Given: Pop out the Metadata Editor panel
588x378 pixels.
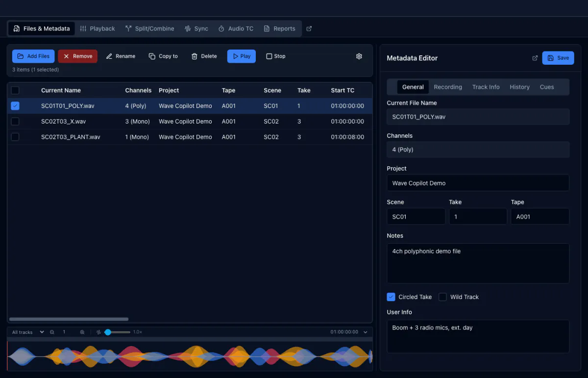Looking at the screenshot, I should [535, 58].
